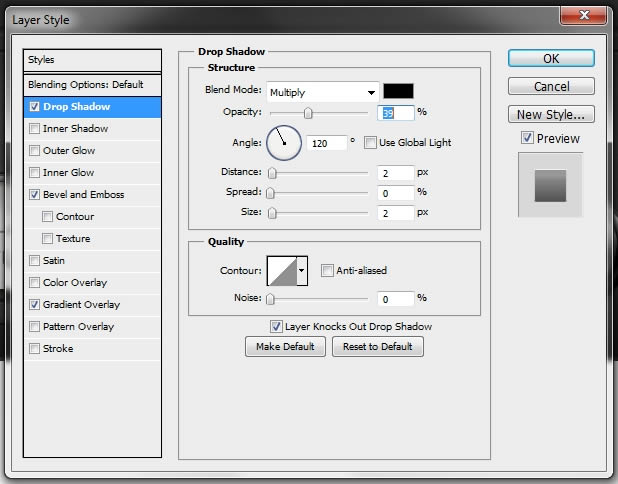
Task: Open the Bevel and Emboss settings row
Action: tap(92, 194)
